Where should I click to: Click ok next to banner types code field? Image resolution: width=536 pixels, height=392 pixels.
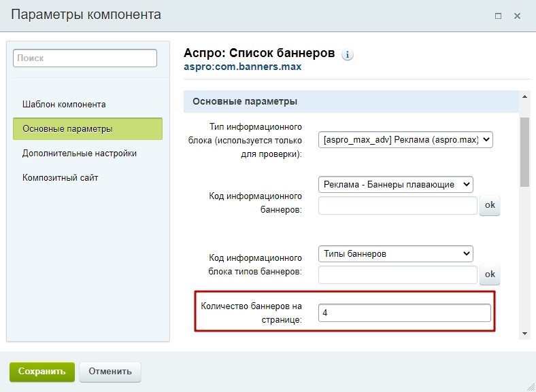490,274
